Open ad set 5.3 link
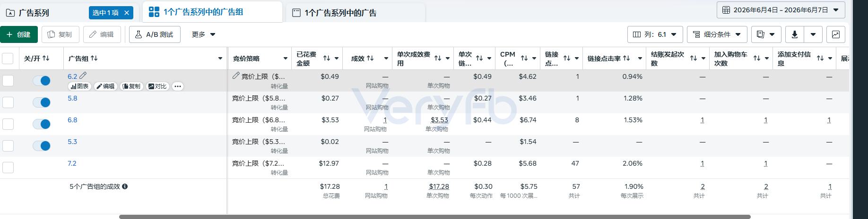The height and width of the screenshot is (219, 868). coord(72,142)
